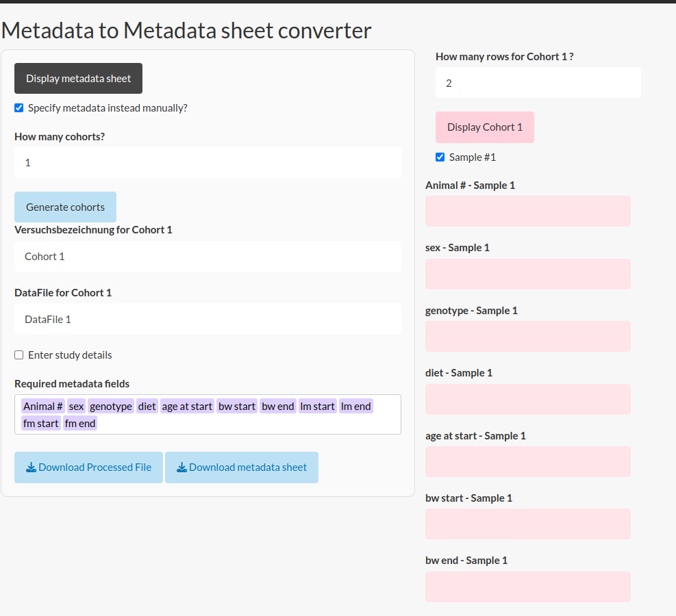The height and width of the screenshot is (616, 676).
Task: Click the pink Display Cohort 1 button
Action: click(x=485, y=127)
